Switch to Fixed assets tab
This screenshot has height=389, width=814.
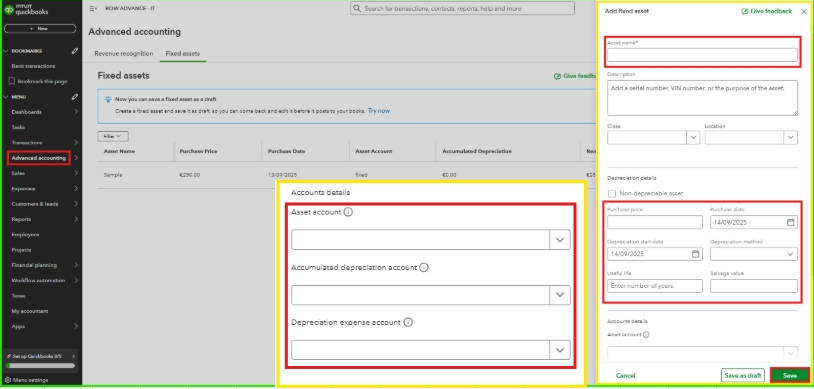pyautogui.click(x=182, y=53)
